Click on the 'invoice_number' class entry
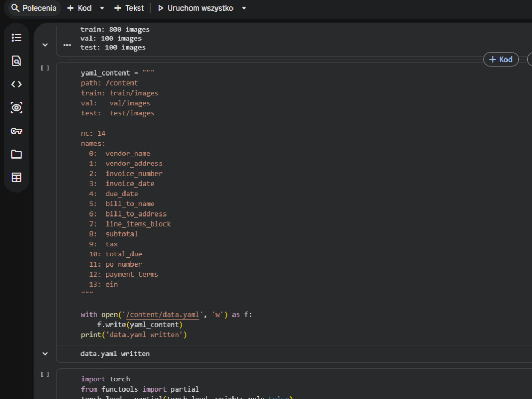The height and width of the screenshot is (399, 532). tap(134, 174)
